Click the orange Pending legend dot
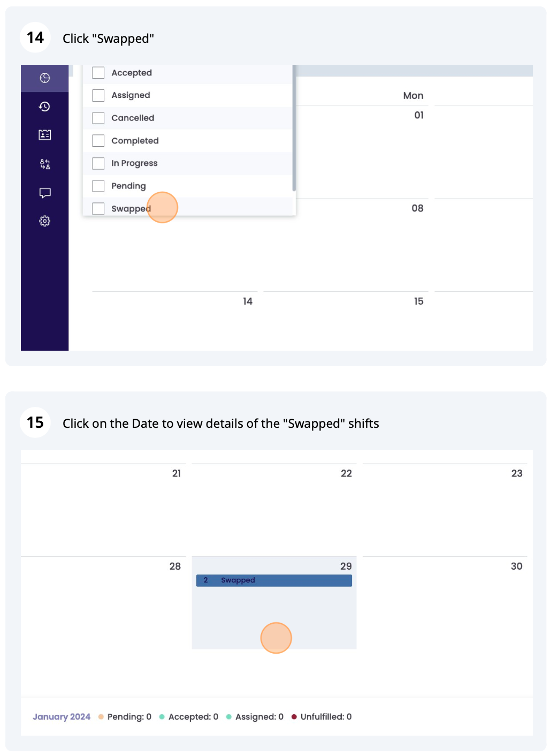The image size is (551, 756). [x=101, y=717]
